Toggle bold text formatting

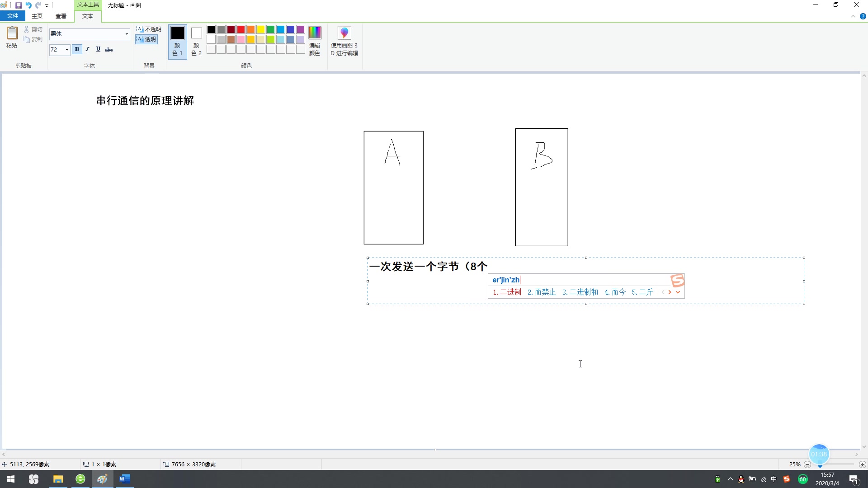[x=77, y=49]
